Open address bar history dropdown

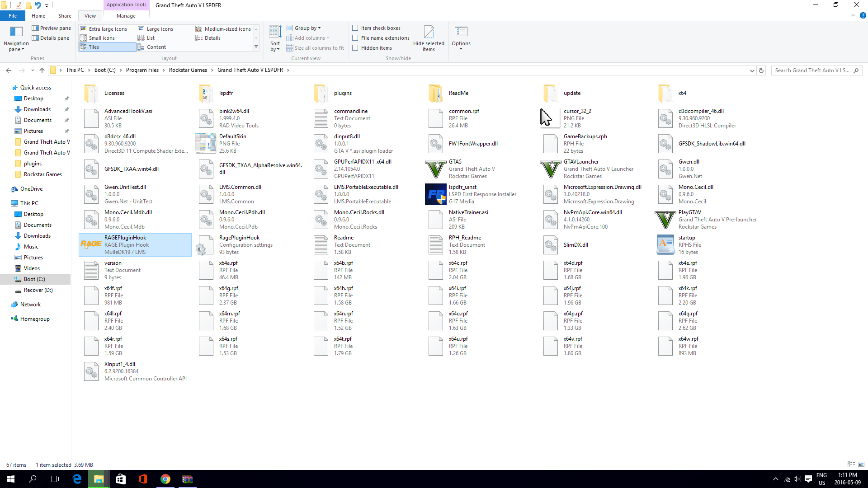click(752, 70)
